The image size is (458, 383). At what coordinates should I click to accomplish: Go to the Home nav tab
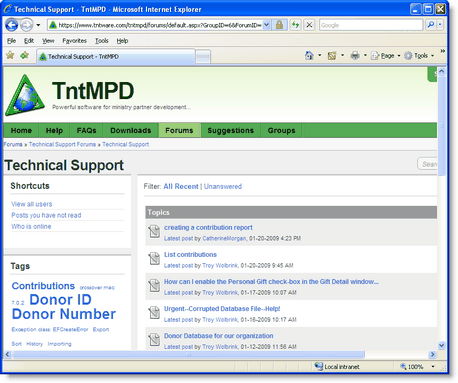[21, 130]
